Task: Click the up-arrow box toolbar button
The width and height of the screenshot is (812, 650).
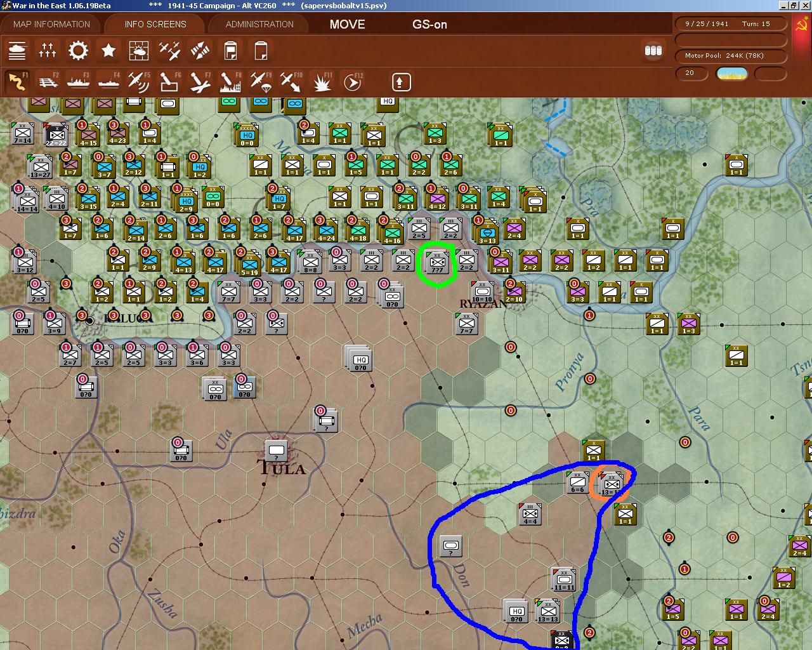Action: coord(400,82)
